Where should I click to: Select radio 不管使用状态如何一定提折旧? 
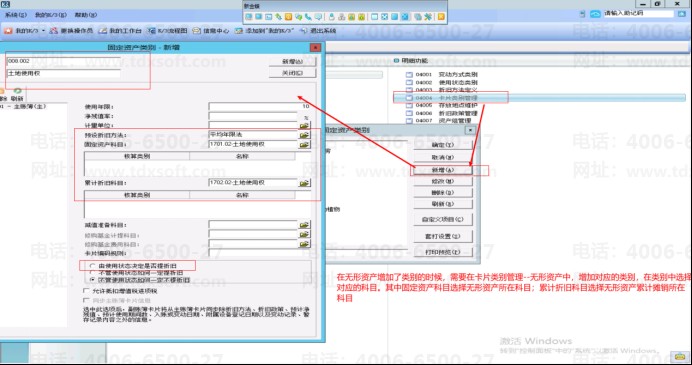pyautogui.click(x=92, y=273)
